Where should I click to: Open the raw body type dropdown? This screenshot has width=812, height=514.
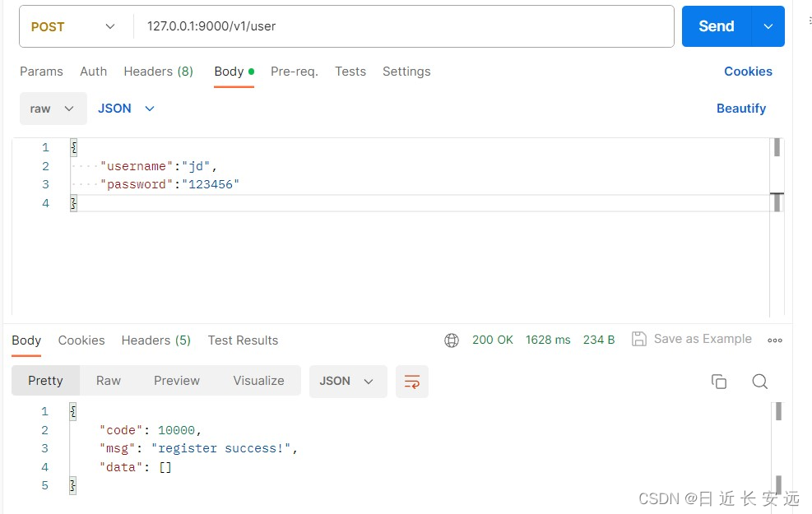pos(53,109)
